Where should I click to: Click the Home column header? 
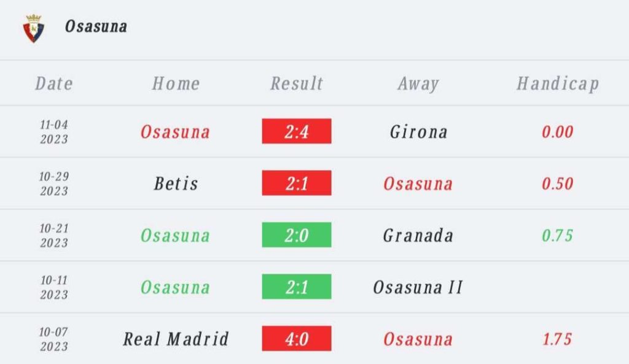(176, 83)
